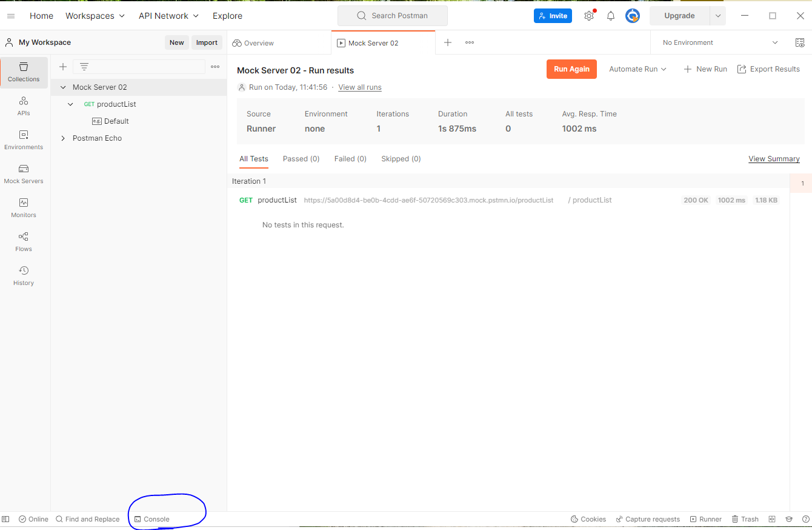The height and width of the screenshot is (530, 812).
Task: Click the Run Again button
Action: (x=571, y=69)
